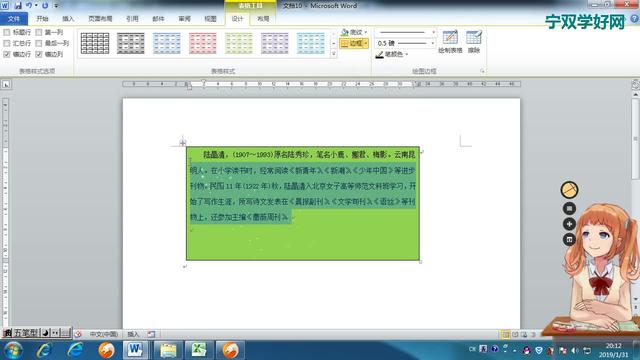The image size is (640, 360).
Task: Click the black plus overlay button
Action: click(x=569, y=224)
